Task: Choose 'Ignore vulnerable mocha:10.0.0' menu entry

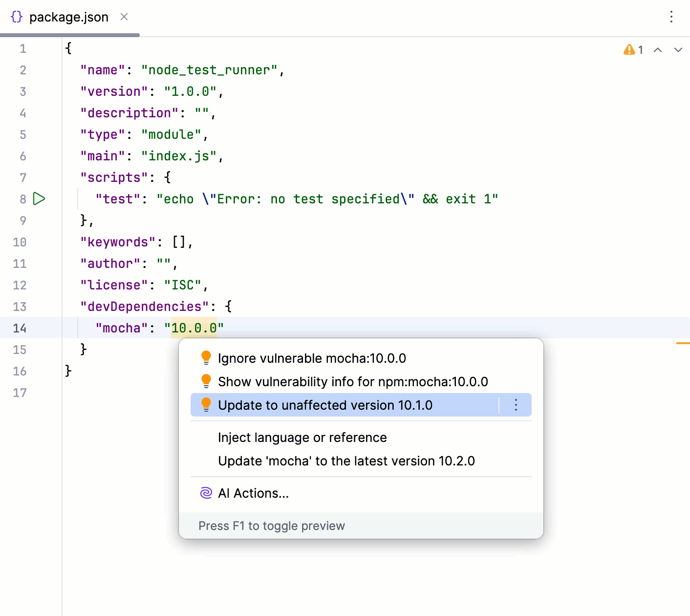Action: point(312,357)
